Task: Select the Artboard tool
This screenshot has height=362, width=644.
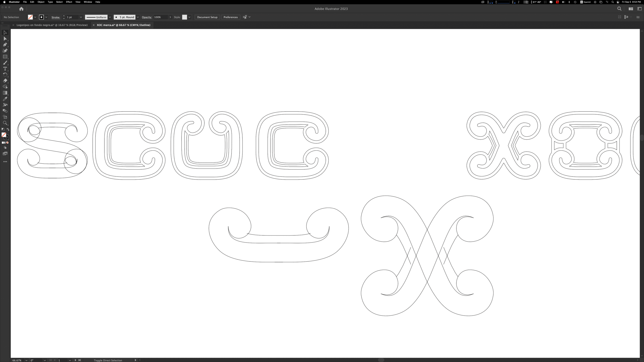Action: pyautogui.click(x=5, y=117)
